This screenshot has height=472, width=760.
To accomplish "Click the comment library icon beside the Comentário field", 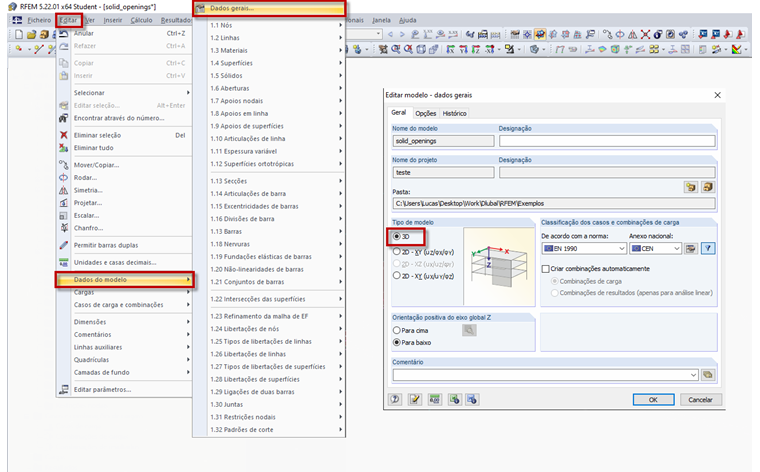I will click(x=708, y=375).
